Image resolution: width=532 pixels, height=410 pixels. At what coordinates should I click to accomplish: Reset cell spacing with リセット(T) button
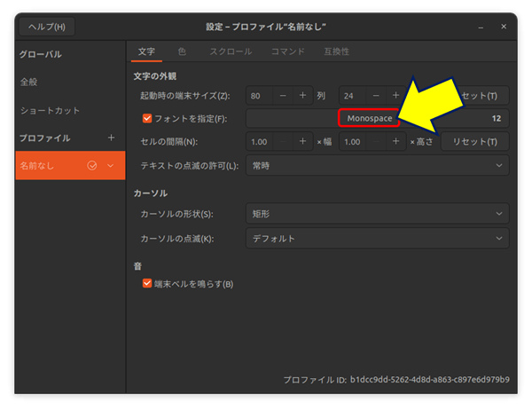pyautogui.click(x=475, y=142)
